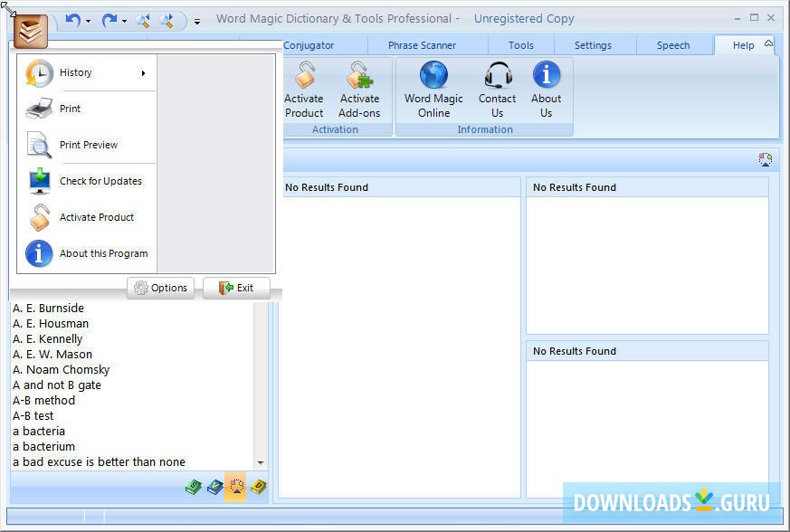Click inside the lower right results pane
The width and height of the screenshot is (790, 532).
[x=647, y=428]
